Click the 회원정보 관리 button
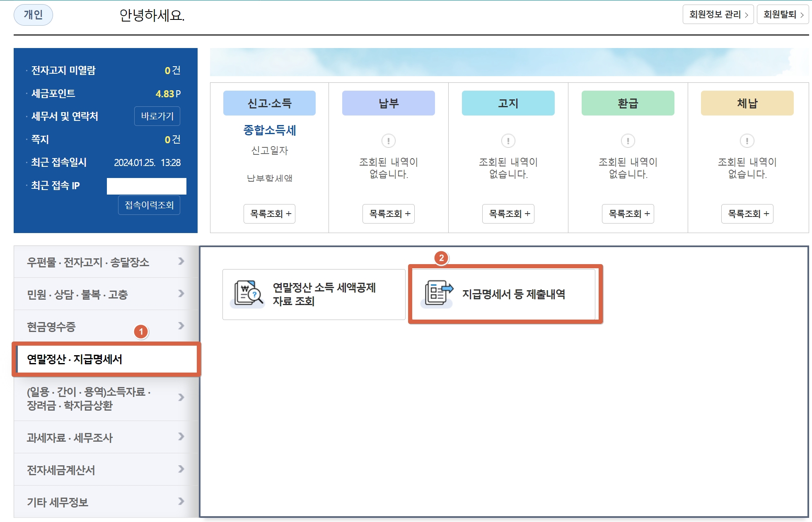The image size is (812, 522). tap(718, 14)
